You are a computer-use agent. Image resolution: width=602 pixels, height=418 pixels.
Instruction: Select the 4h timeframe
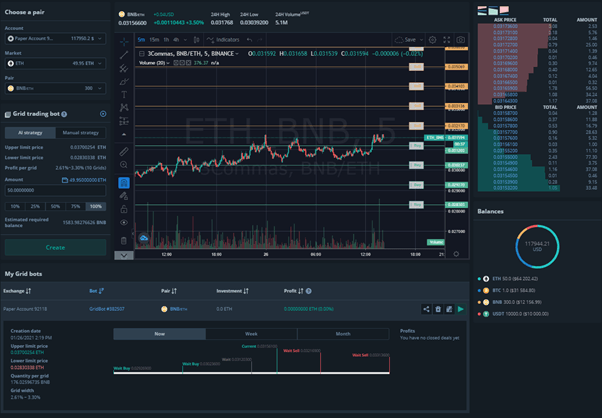tap(176, 40)
